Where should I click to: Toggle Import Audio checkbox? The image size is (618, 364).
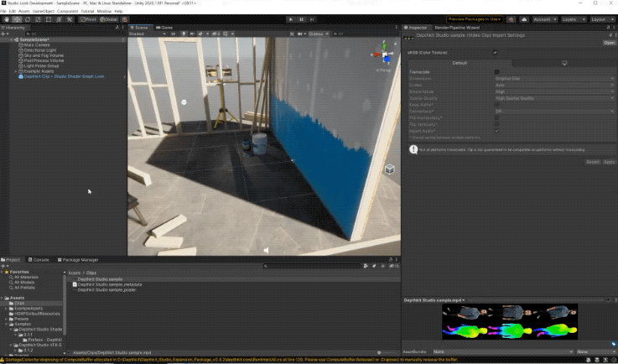496,131
